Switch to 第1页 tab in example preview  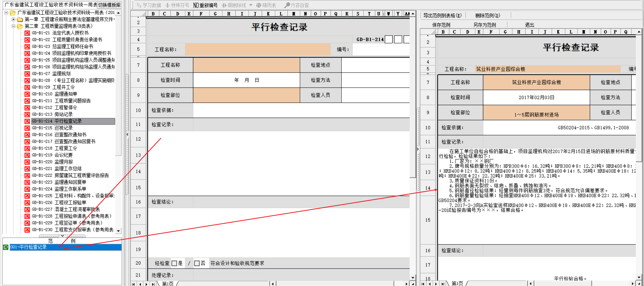[457, 283]
